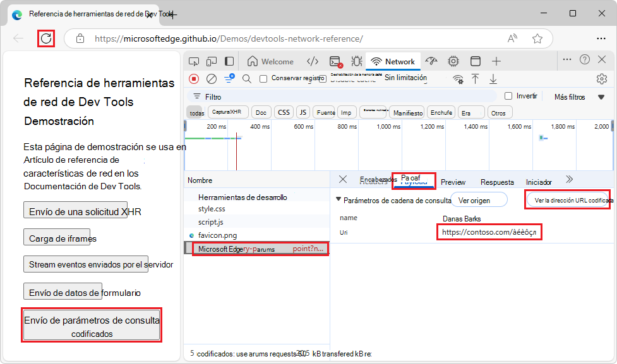Filter requests by Doc type
Viewport: 617px width, 364px height.
coord(261,113)
